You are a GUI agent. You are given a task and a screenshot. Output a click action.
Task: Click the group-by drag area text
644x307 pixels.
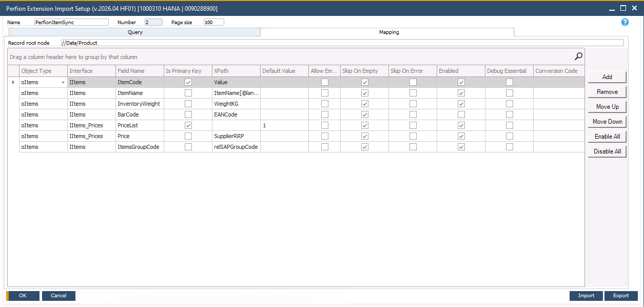click(73, 57)
